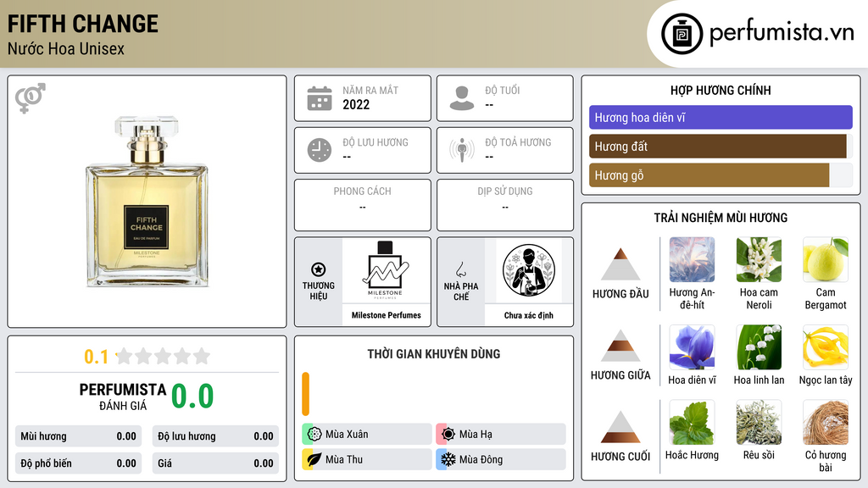Select the Ngọc lan tây note image
Viewport: 868px width, 488px height.
tap(826, 347)
